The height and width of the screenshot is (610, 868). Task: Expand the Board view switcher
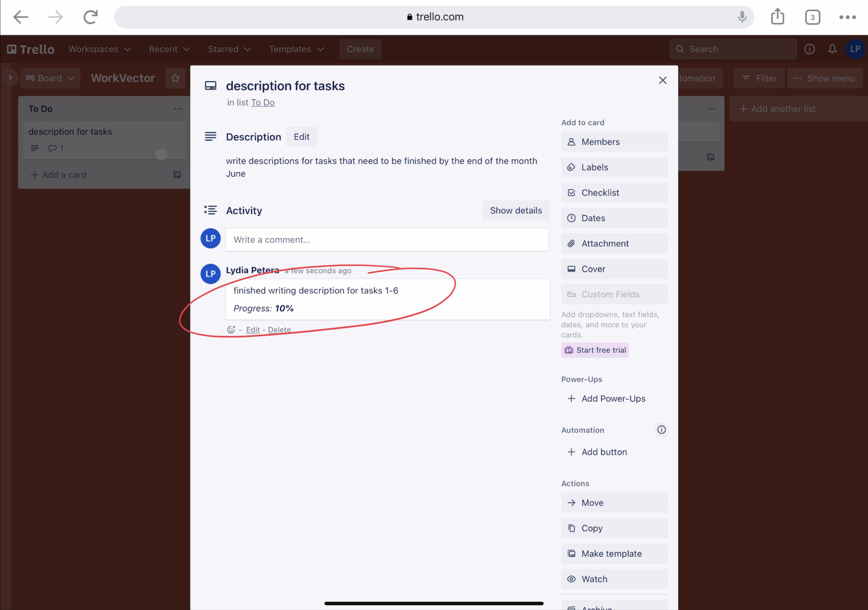pyautogui.click(x=50, y=78)
